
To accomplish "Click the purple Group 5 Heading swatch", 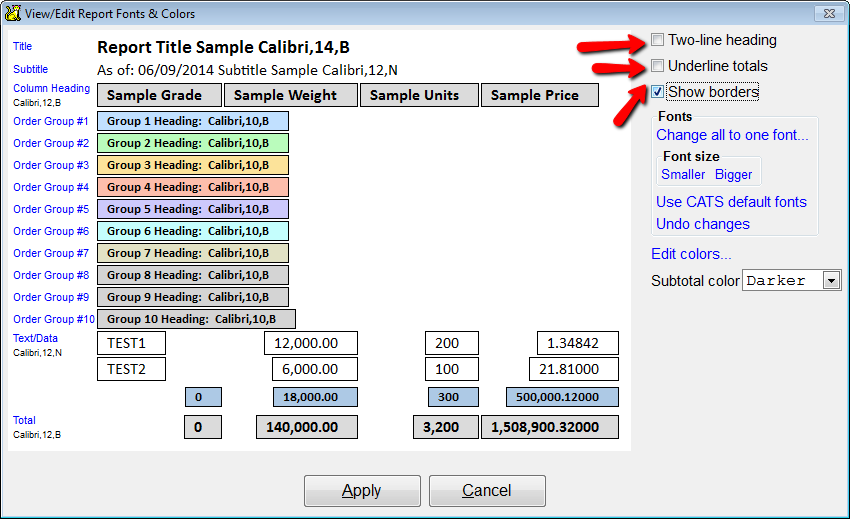I will [x=193, y=209].
